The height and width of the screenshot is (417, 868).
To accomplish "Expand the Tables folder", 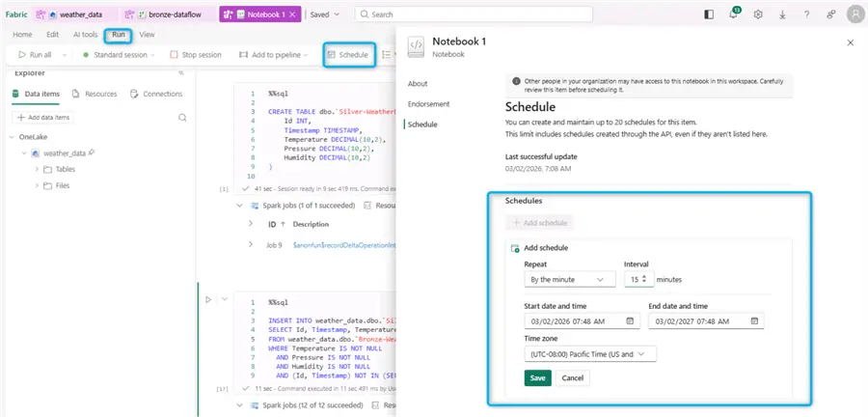I will 37,170.
